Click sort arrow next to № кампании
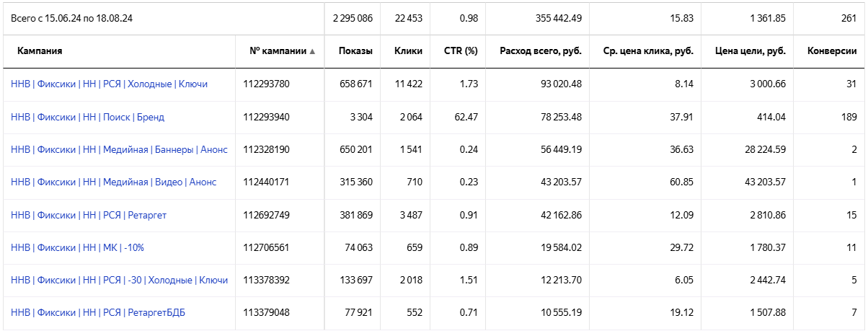The width and height of the screenshot is (868, 331). (313, 52)
